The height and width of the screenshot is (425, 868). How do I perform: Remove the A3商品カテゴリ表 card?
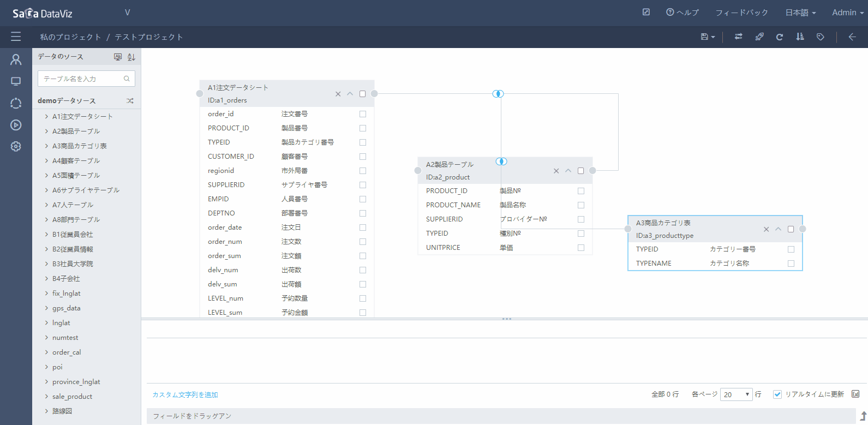pos(766,229)
